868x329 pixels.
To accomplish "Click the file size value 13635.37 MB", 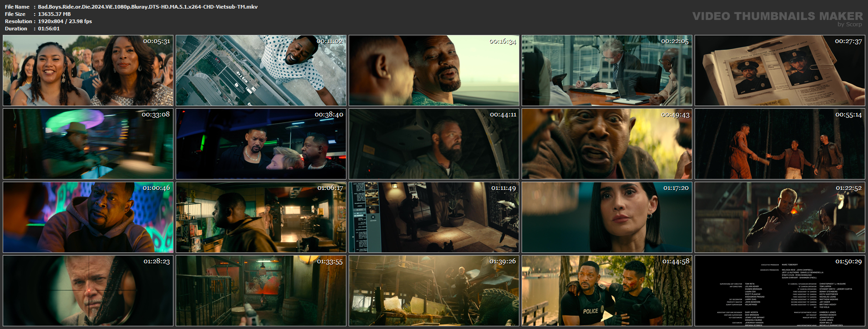I will tap(54, 14).
